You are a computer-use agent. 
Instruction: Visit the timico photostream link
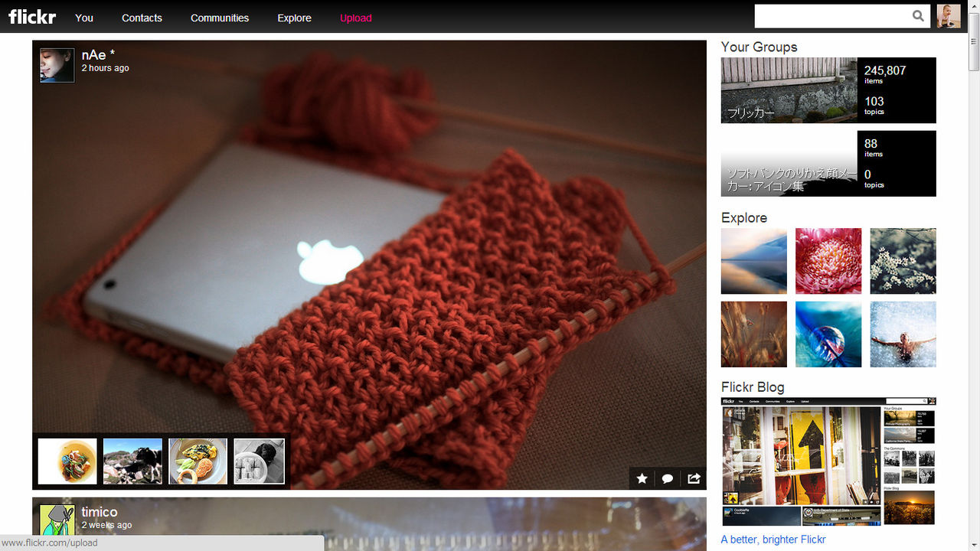click(x=100, y=512)
